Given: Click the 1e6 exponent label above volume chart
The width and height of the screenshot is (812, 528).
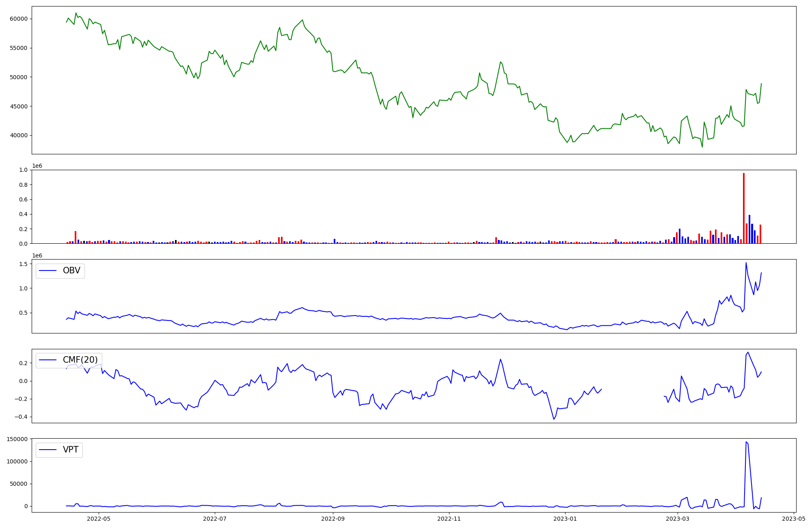Looking at the screenshot, I should [x=37, y=166].
